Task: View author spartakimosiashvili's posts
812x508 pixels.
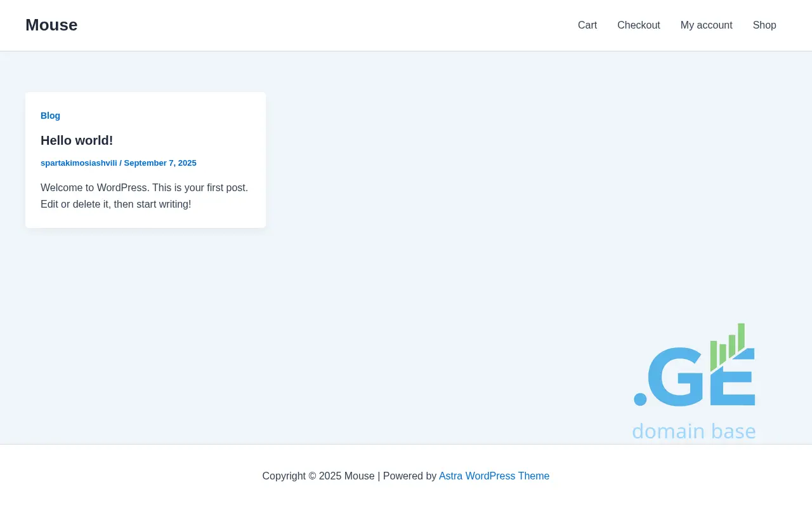Action: (x=79, y=163)
